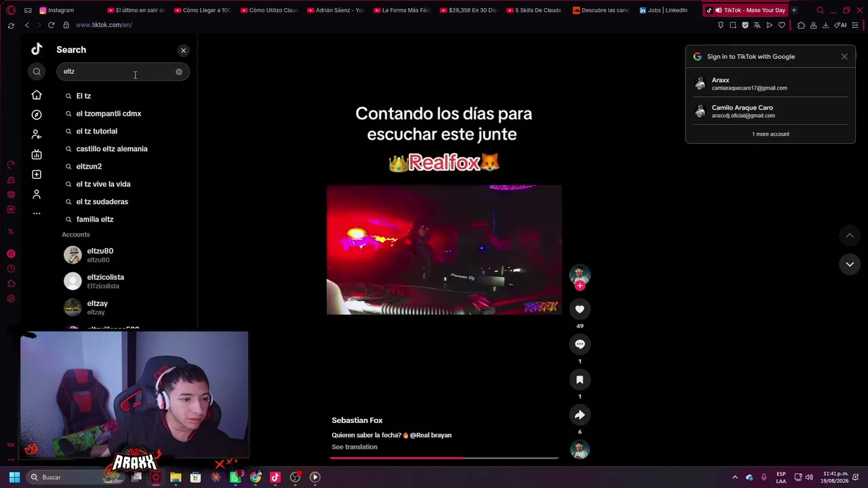This screenshot has width=868, height=488.
Task: Open the browser extensions cube icon
Action: click(x=801, y=25)
